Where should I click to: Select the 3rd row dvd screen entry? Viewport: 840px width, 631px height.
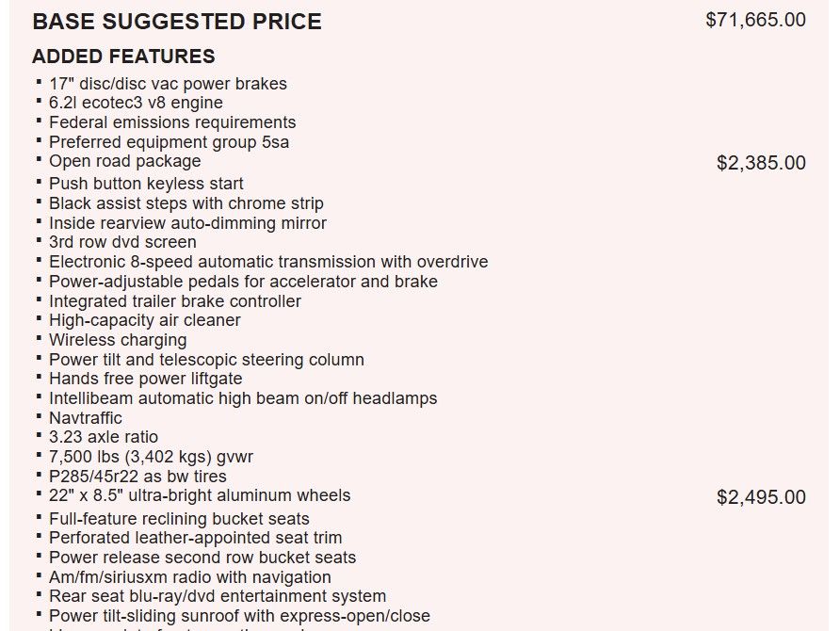point(122,242)
